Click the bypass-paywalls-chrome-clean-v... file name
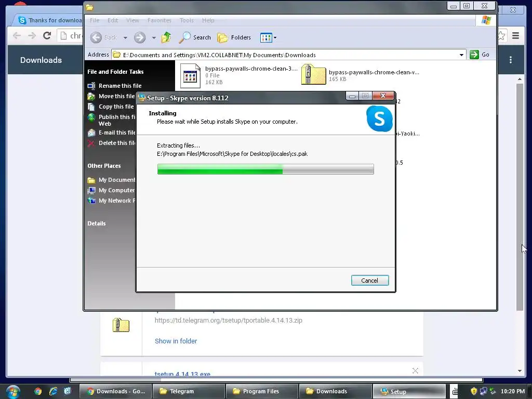 point(374,72)
